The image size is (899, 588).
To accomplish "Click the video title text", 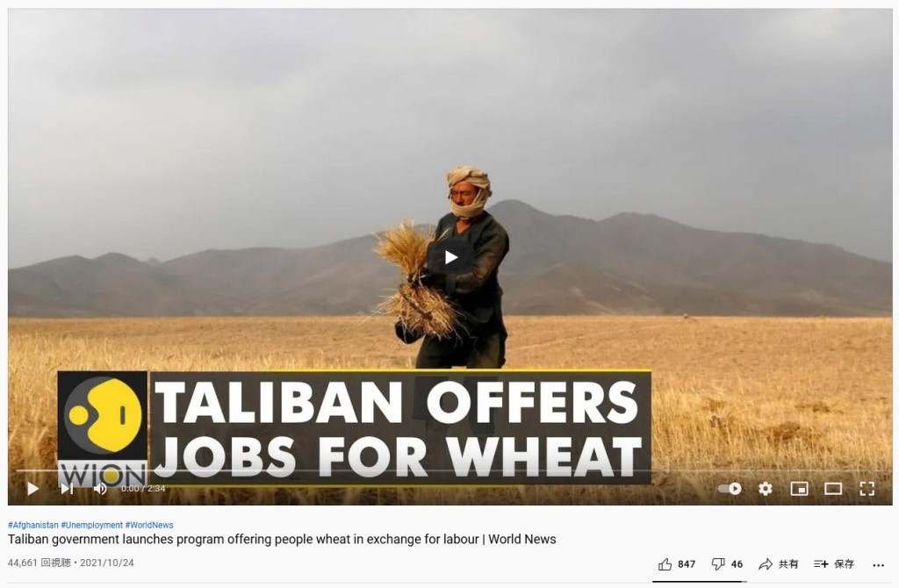I will tap(282, 539).
